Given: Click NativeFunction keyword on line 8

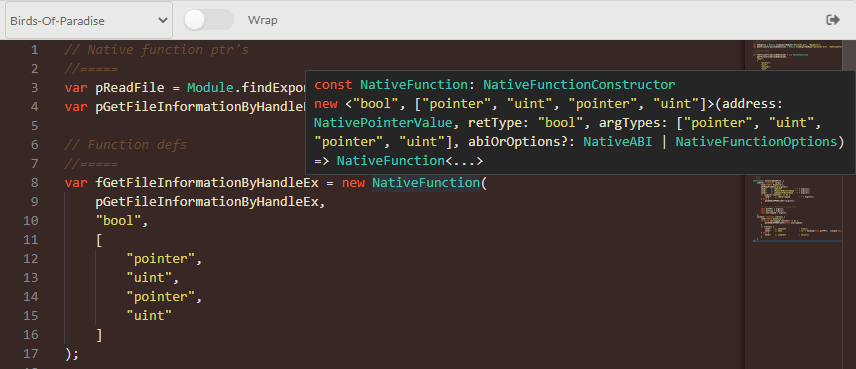Looking at the screenshot, I should pos(426,183).
